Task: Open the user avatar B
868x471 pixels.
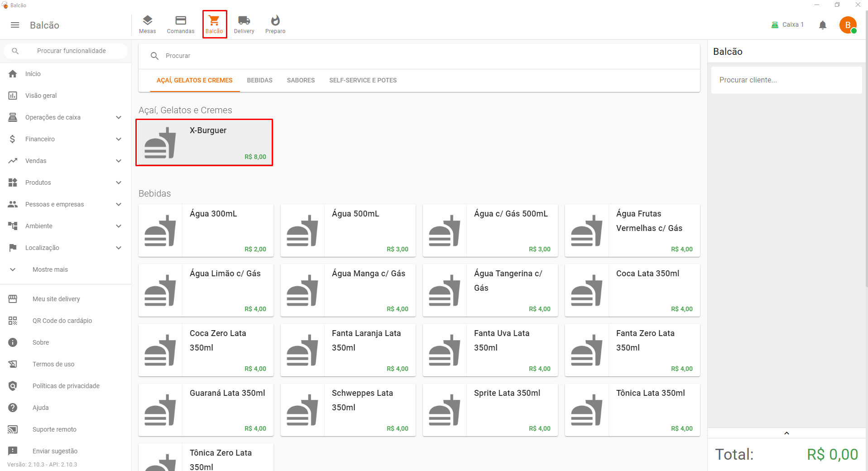Action: pos(848,25)
